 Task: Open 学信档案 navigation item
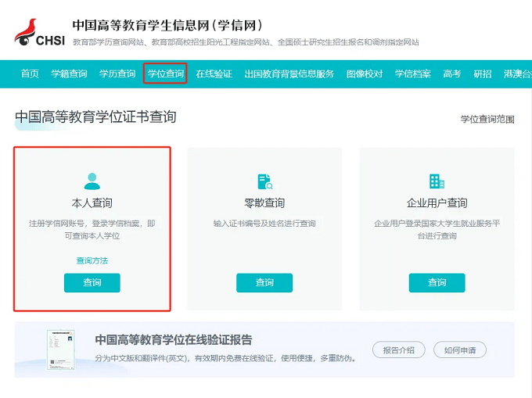coord(413,74)
